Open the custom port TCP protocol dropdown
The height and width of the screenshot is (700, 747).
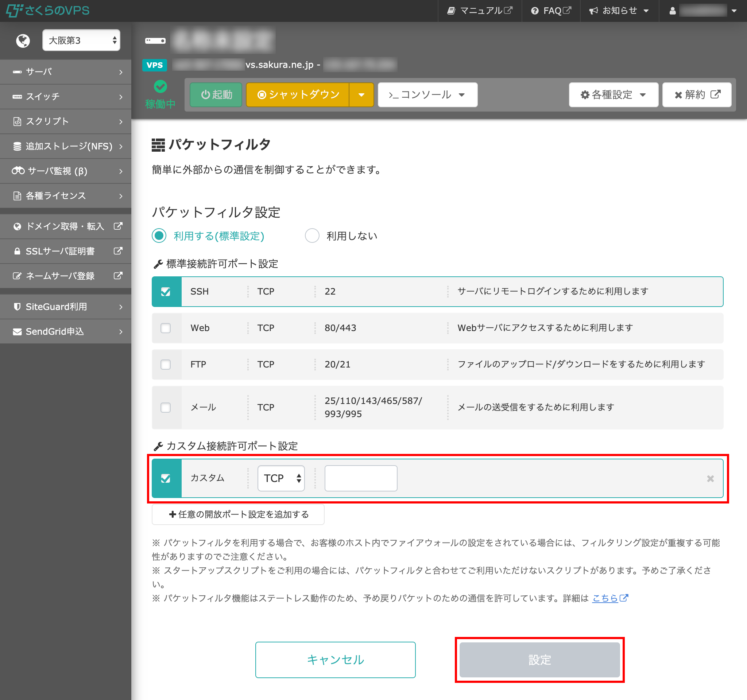(x=281, y=478)
